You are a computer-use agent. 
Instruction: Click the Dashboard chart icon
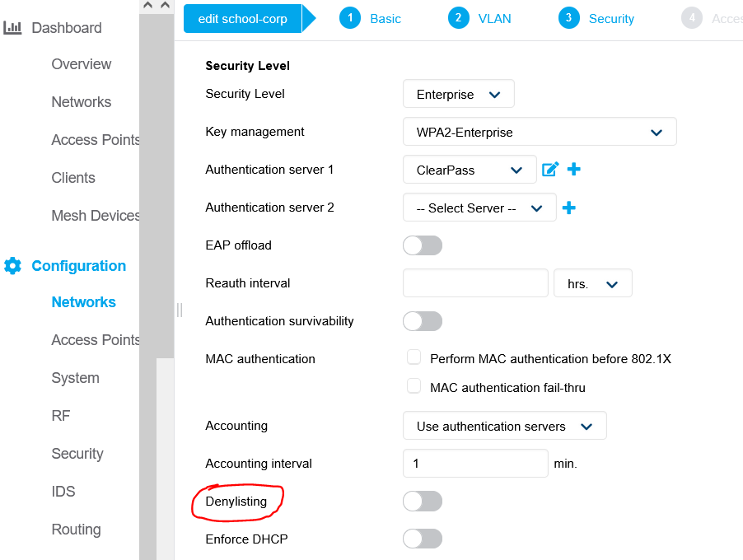[12, 27]
